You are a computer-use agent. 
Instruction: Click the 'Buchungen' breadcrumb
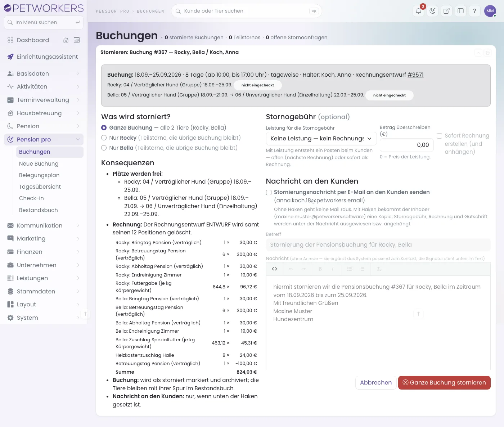[150, 12]
